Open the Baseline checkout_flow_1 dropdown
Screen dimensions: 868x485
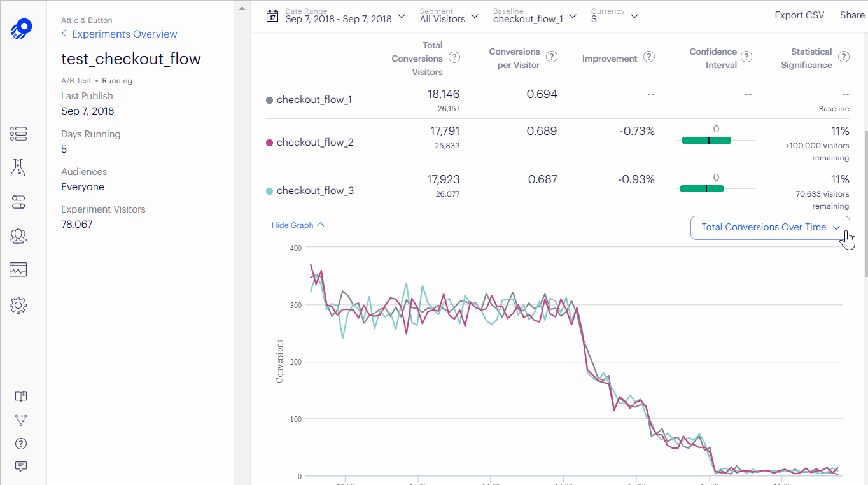pyautogui.click(x=535, y=16)
